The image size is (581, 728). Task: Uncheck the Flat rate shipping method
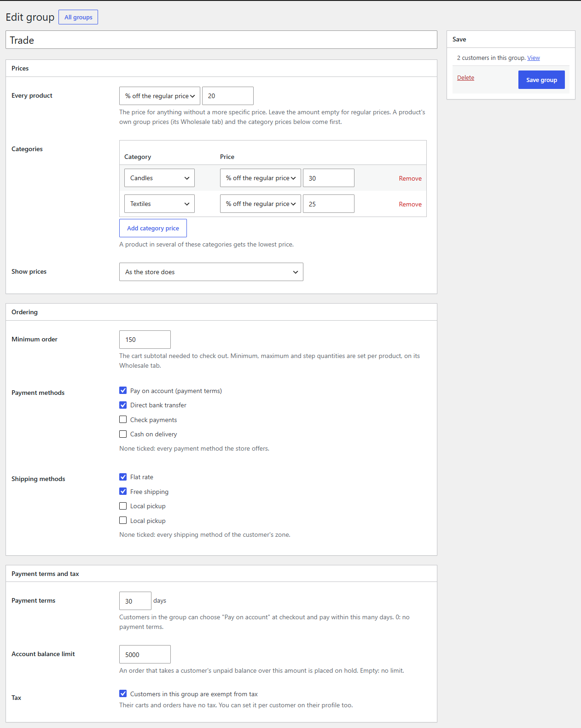tap(123, 477)
